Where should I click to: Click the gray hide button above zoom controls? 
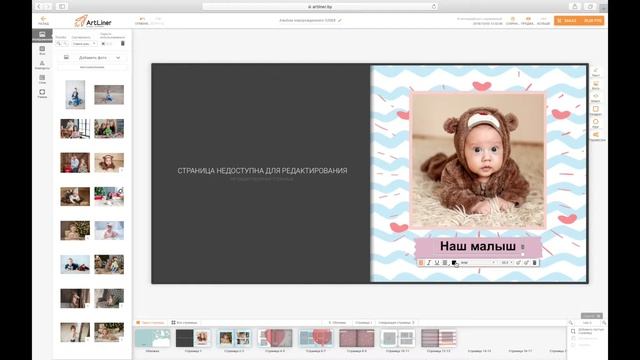coord(591,316)
